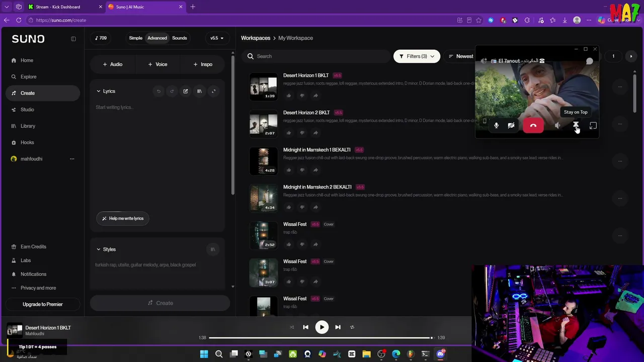Open the Filters (3) dropdown
644x362 pixels.
(x=417, y=56)
